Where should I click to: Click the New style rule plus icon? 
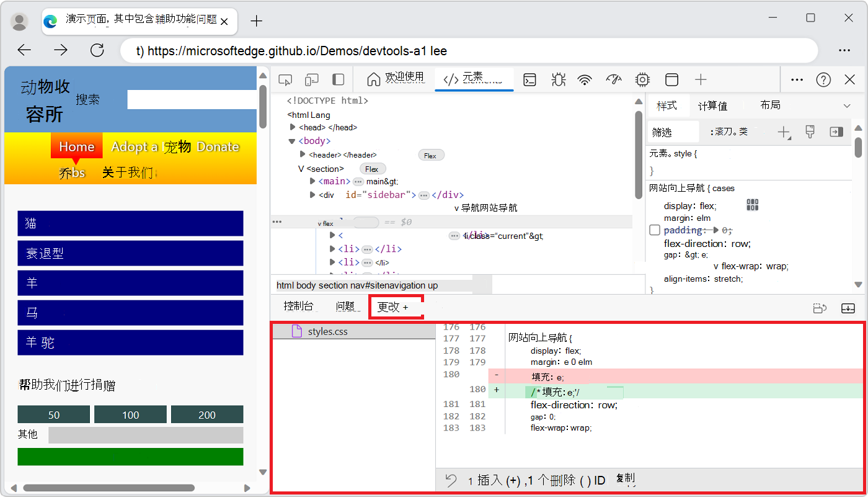point(784,132)
